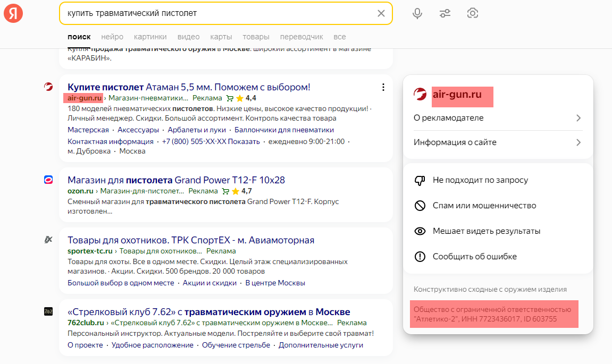Screen dimensions: 612x364
Task: Click the Yandex logo icon
Action: 13,13
